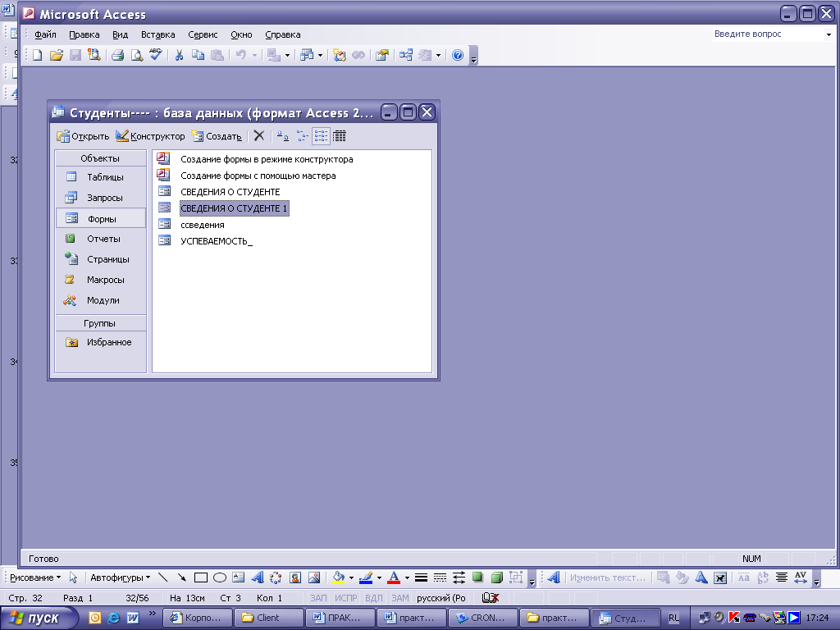Click Открыть button in database window

83,136
